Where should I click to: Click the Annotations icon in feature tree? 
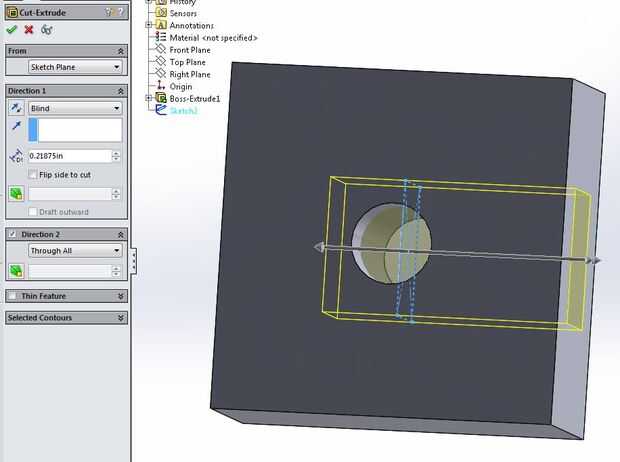tap(161, 25)
